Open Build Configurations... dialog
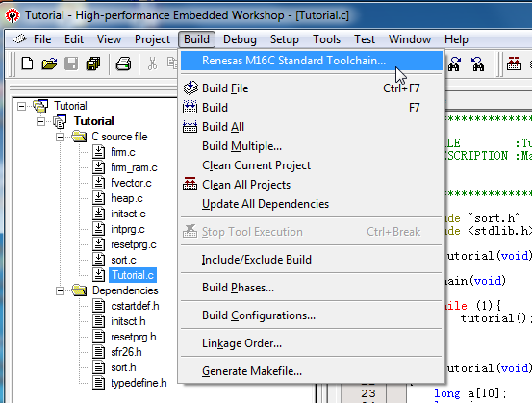532x403 pixels. point(312,315)
